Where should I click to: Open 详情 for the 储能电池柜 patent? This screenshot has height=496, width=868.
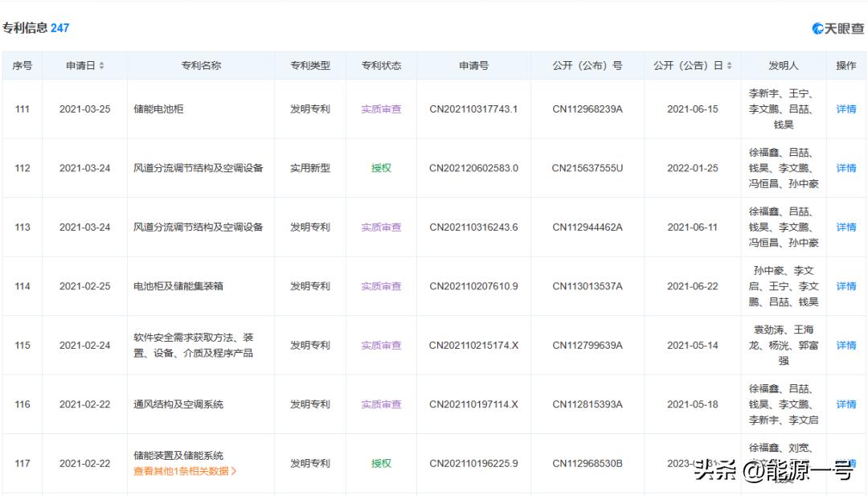(845, 109)
